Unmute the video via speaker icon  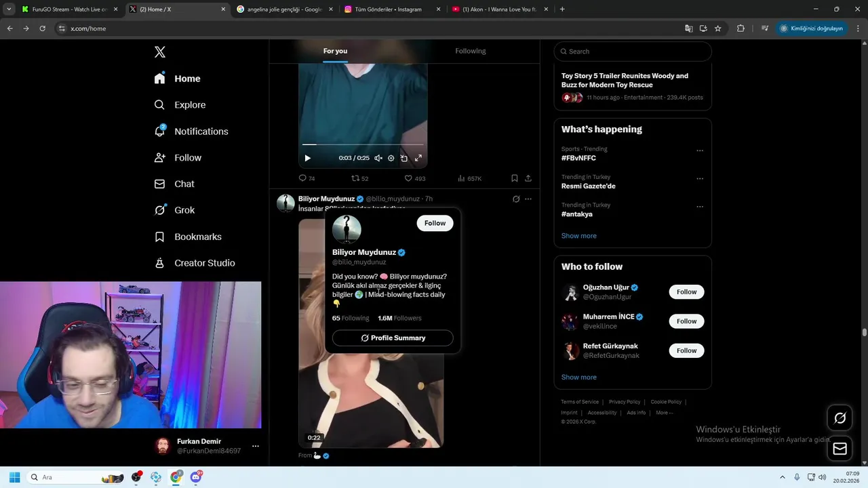click(x=378, y=158)
